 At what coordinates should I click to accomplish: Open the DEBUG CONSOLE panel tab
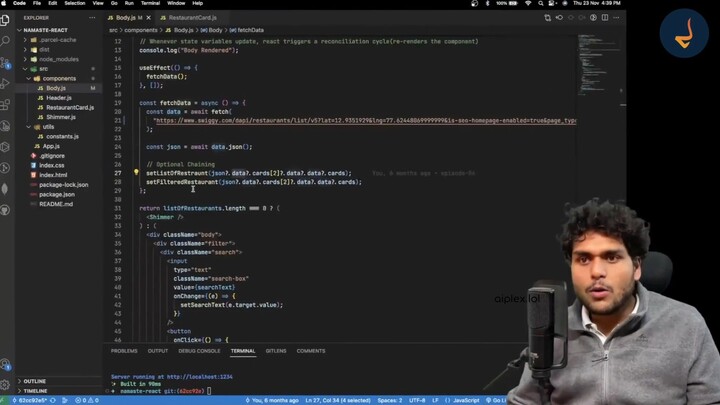(x=199, y=351)
